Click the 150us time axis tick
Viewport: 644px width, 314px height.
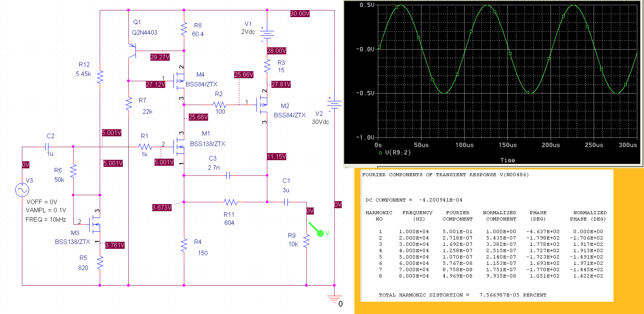508,145
